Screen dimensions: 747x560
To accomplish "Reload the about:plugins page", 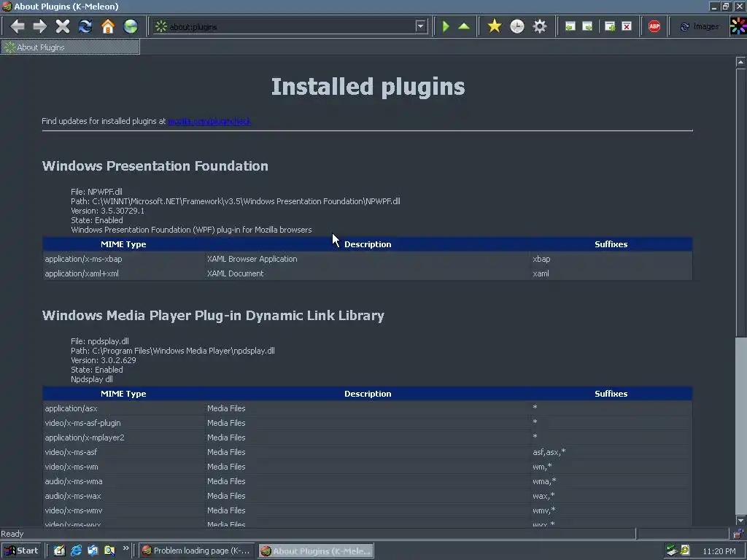I will tap(85, 26).
